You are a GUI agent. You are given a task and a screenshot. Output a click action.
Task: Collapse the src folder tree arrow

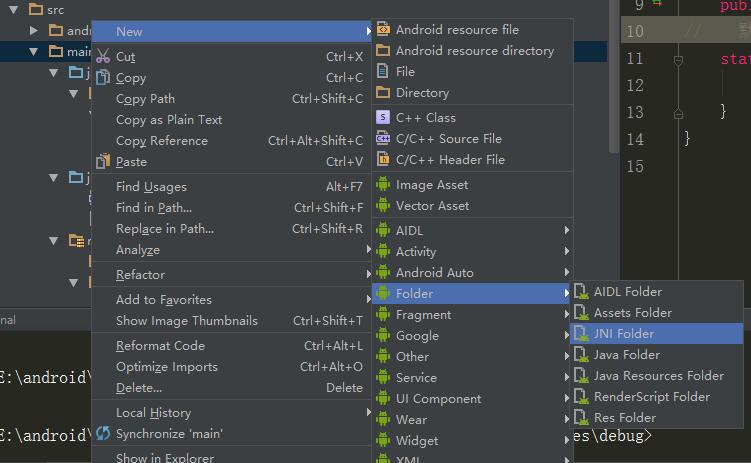(13, 9)
